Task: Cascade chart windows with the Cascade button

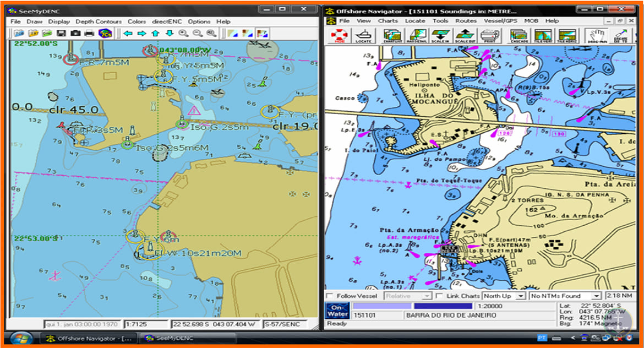Action: point(519,36)
